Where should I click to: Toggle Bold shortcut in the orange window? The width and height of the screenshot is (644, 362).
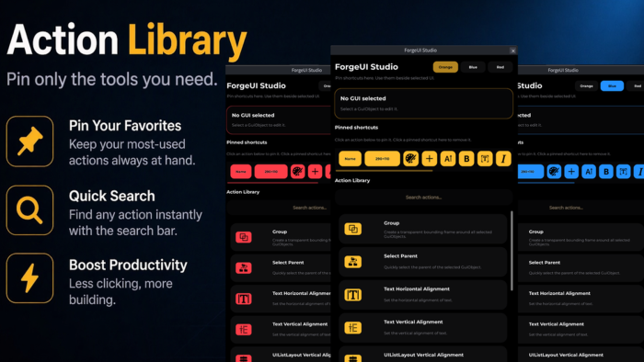(466, 159)
